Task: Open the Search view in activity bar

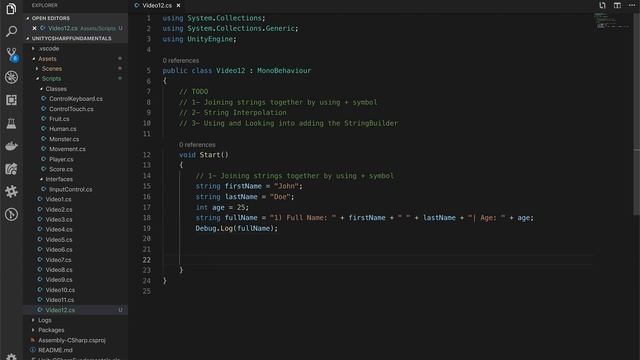Action: pos(11,31)
